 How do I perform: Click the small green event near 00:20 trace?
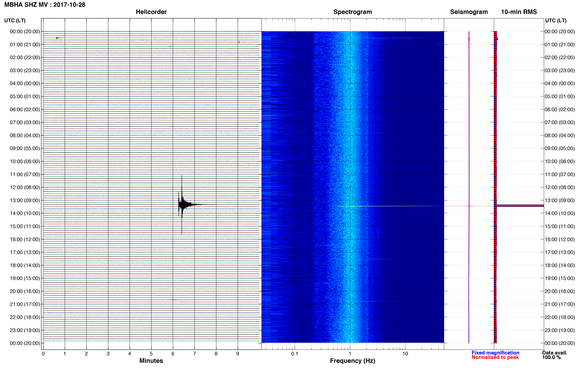point(58,38)
